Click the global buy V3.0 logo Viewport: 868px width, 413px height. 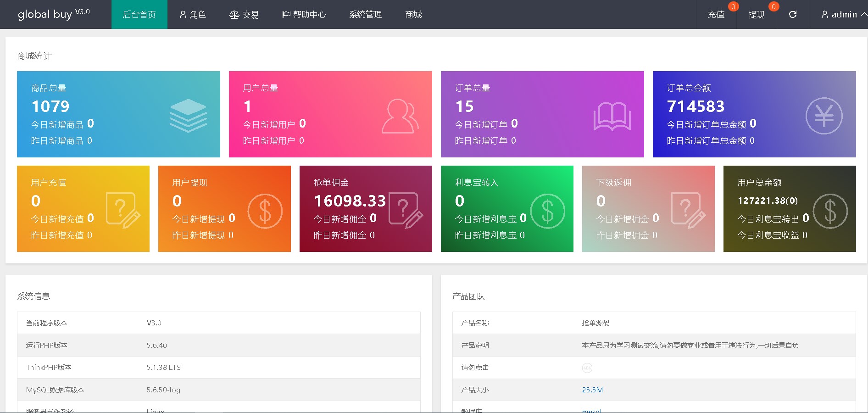coord(54,14)
